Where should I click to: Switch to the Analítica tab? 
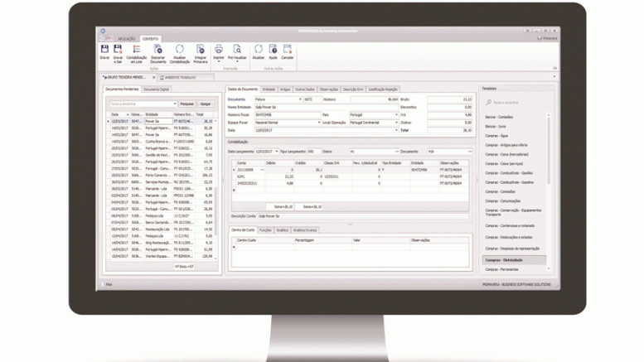coord(282,230)
